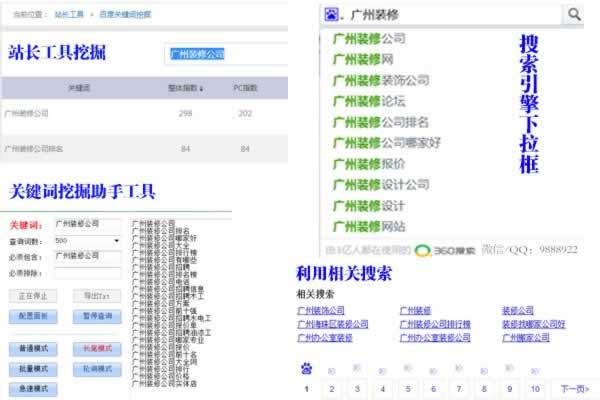Go to results page 9
This screenshot has height=400, width=600.
click(509, 389)
